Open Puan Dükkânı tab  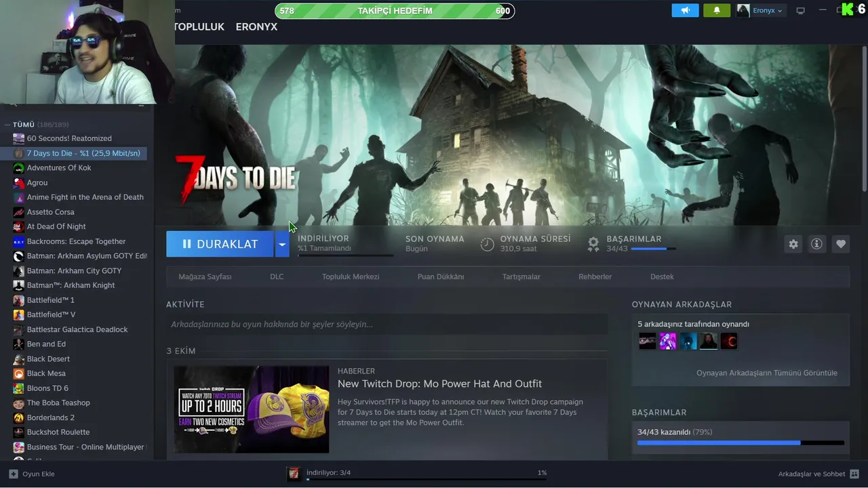pos(441,277)
